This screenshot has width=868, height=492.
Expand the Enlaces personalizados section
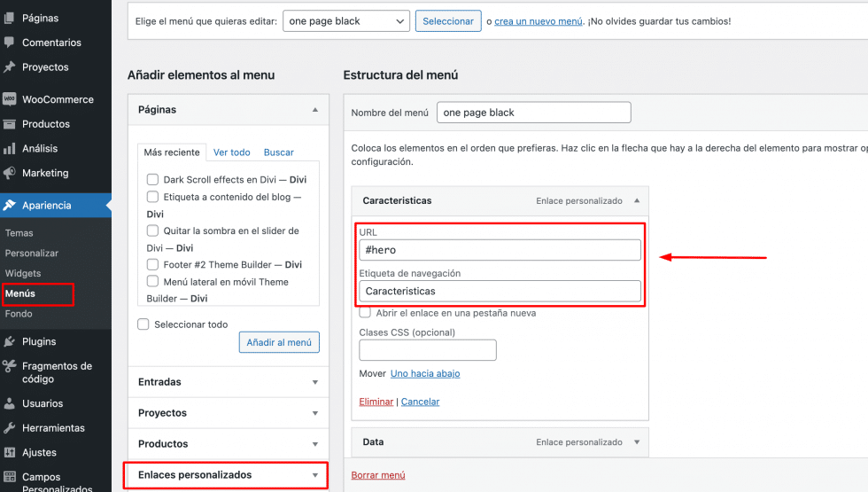(x=315, y=475)
